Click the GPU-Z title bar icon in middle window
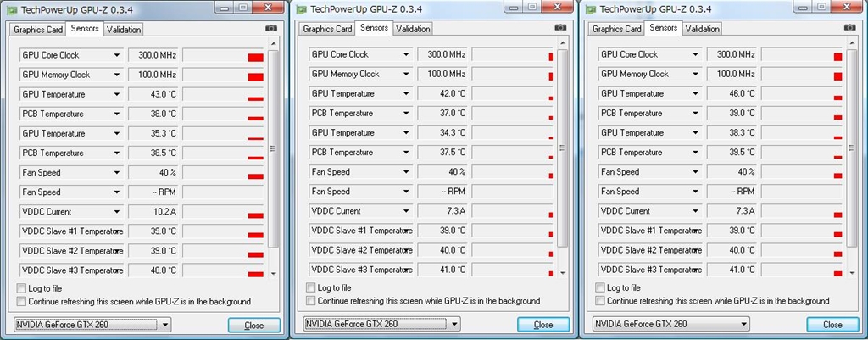Screen dimensions: 868x340 point(301,9)
